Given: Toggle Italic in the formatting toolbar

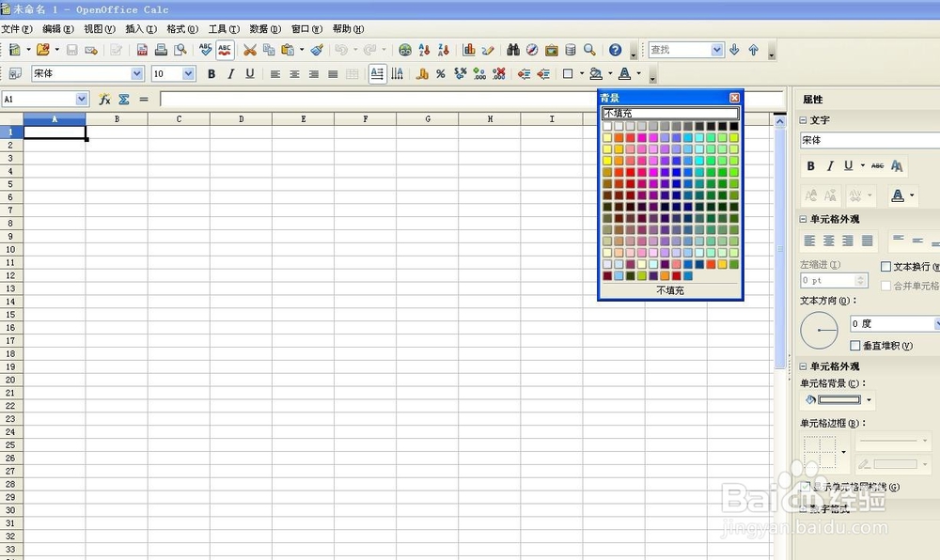Looking at the screenshot, I should tap(230, 73).
